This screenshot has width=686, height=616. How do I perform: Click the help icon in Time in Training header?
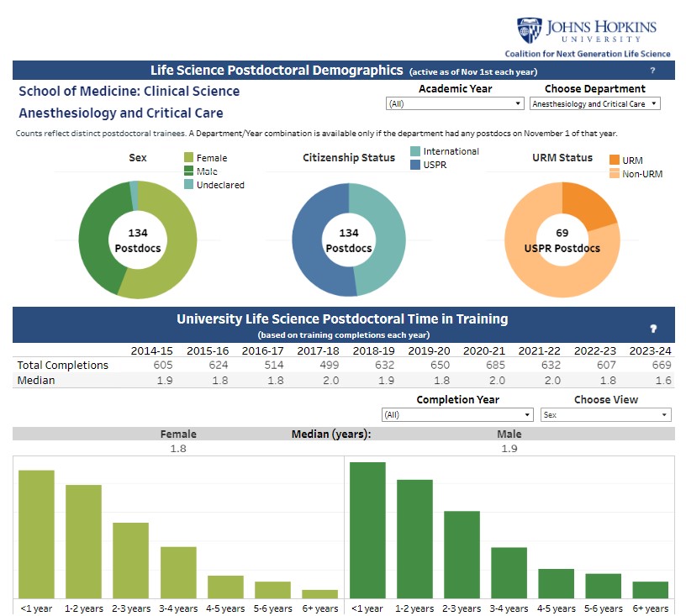[x=652, y=329]
